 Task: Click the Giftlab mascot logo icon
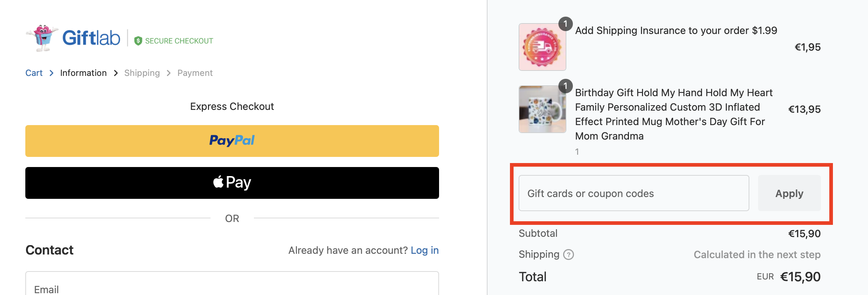click(43, 38)
